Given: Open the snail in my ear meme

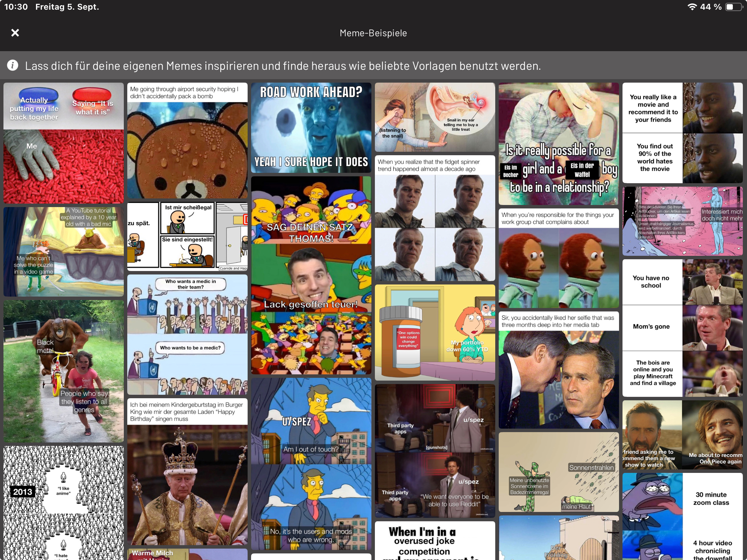Looking at the screenshot, I should tap(435, 117).
